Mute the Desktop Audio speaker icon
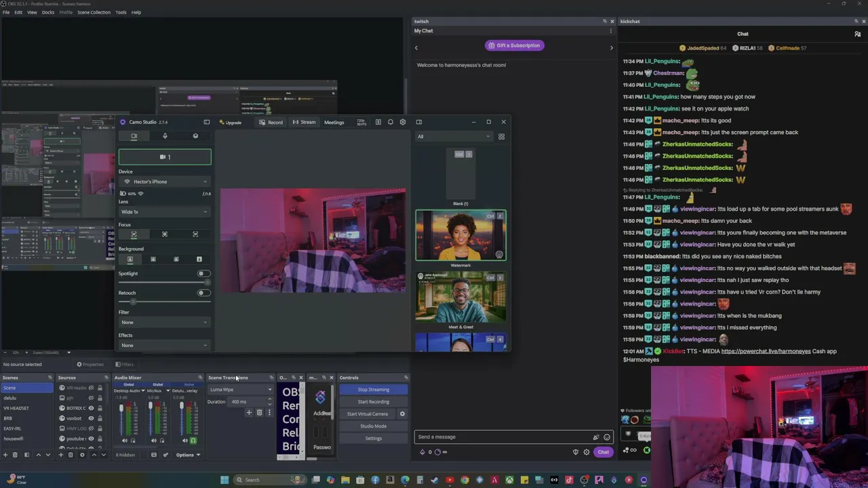Image resolution: width=868 pixels, height=488 pixels. [x=125, y=441]
